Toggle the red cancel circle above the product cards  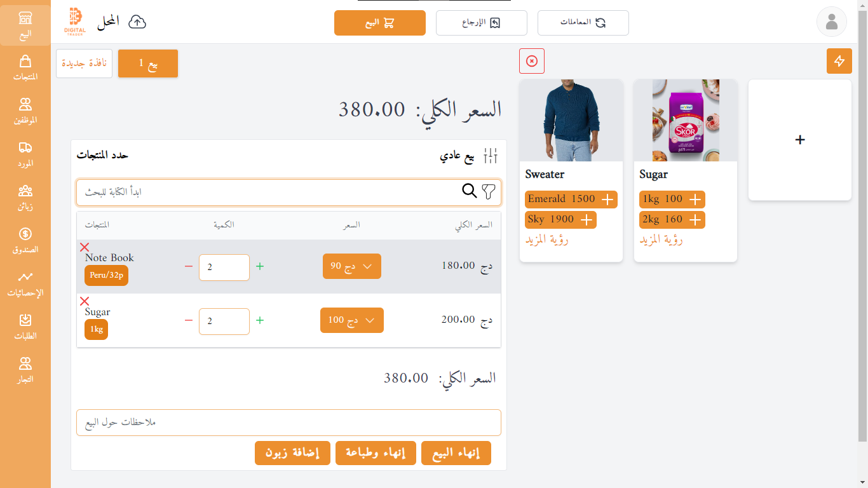531,60
